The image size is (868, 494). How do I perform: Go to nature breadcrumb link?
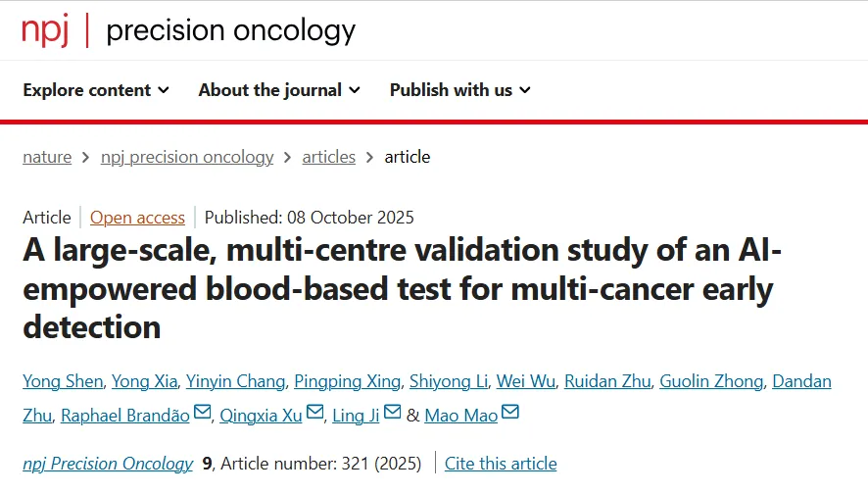pyautogui.click(x=47, y=157)
